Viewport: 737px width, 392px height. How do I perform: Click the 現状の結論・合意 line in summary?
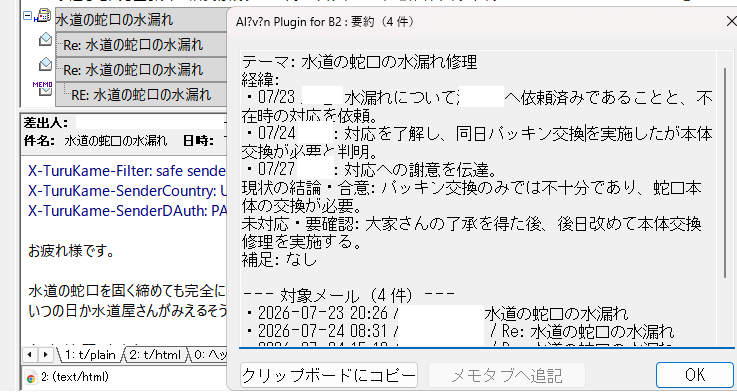(472, 197)
